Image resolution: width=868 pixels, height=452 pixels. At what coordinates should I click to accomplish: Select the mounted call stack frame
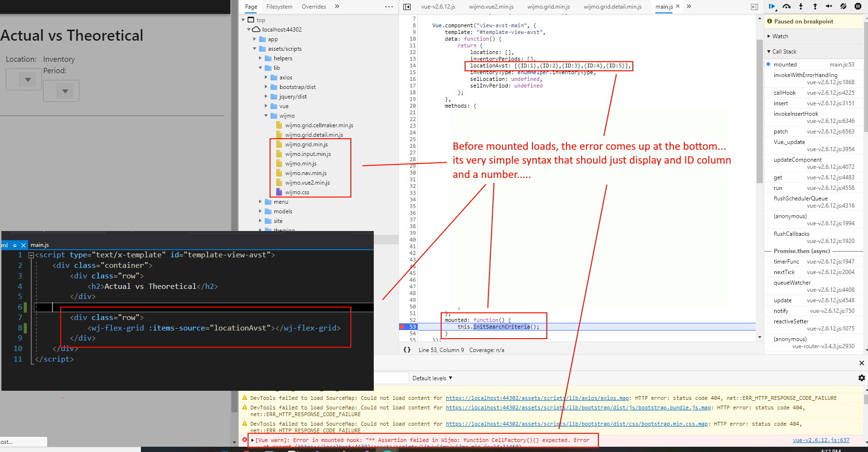814,65
